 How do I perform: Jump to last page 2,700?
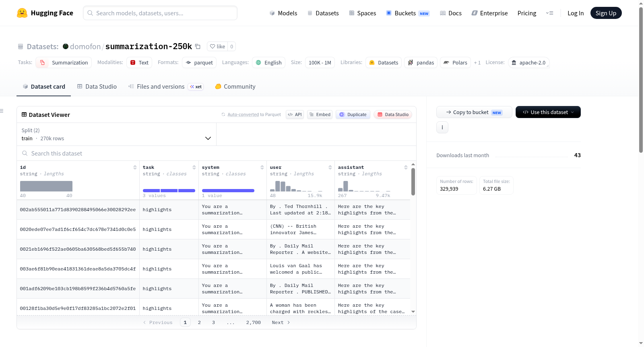click(x=254, y=322)
